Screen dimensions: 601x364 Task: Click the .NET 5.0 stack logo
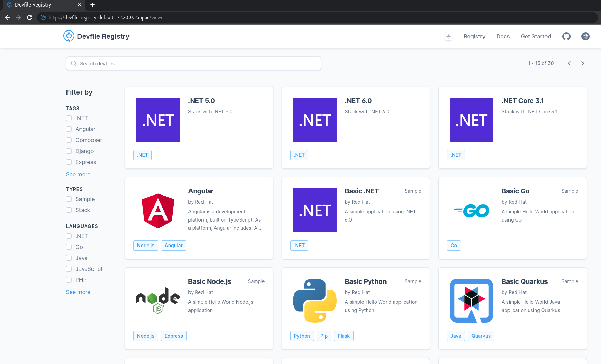click(158, 120)
